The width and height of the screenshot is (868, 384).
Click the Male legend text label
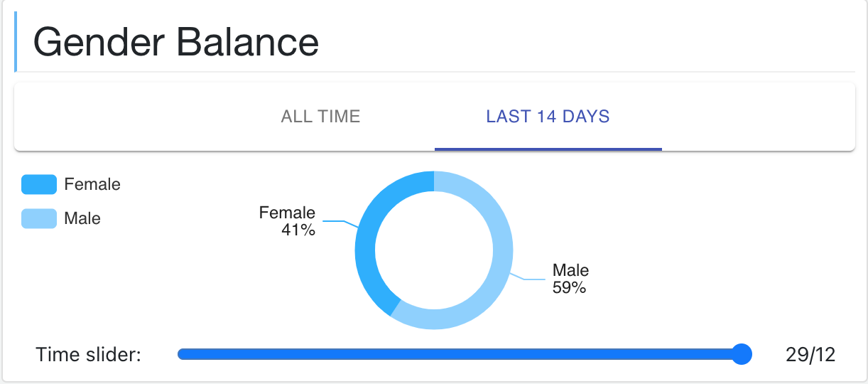coord(82,218)
